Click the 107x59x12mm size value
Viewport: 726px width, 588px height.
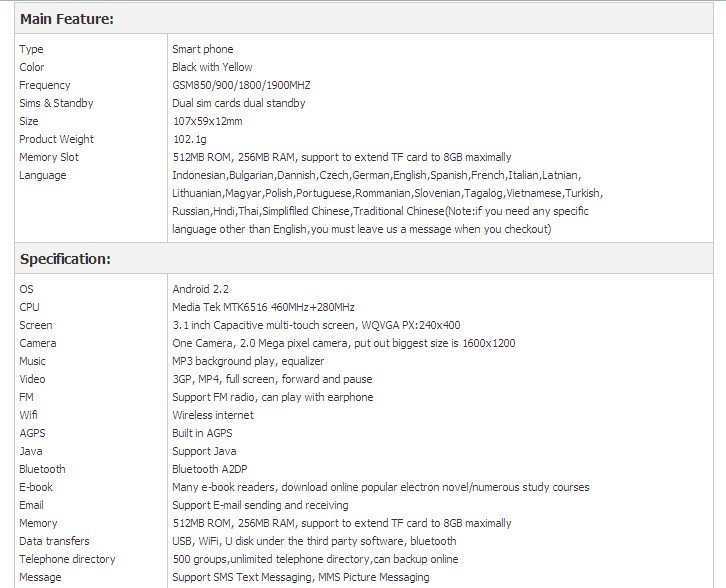pos(207,121)
